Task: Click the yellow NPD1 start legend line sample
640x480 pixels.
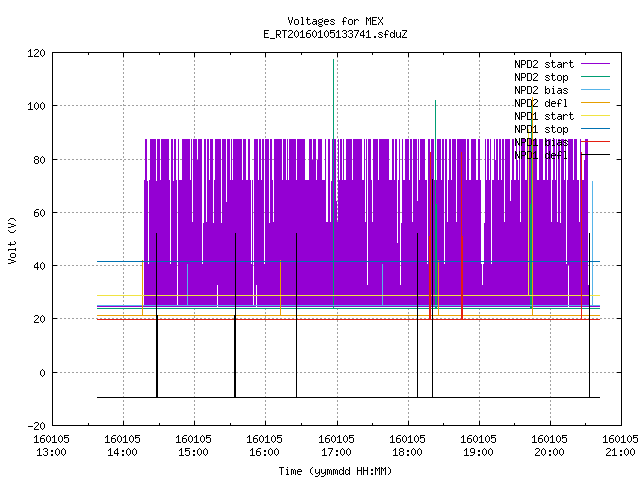Action: (595, 116)
